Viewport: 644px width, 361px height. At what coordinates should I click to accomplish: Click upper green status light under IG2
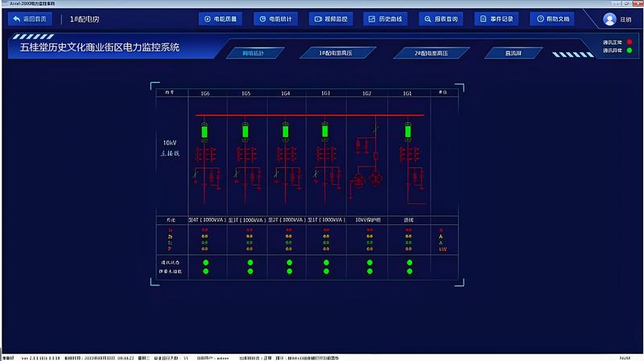click(367, 263)
